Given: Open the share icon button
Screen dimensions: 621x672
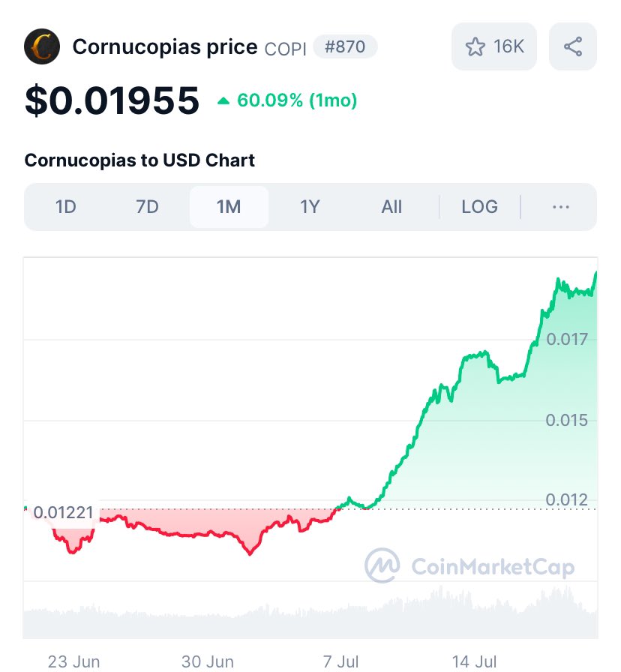Looking at the screenshot, I should [x=572, y=46].
